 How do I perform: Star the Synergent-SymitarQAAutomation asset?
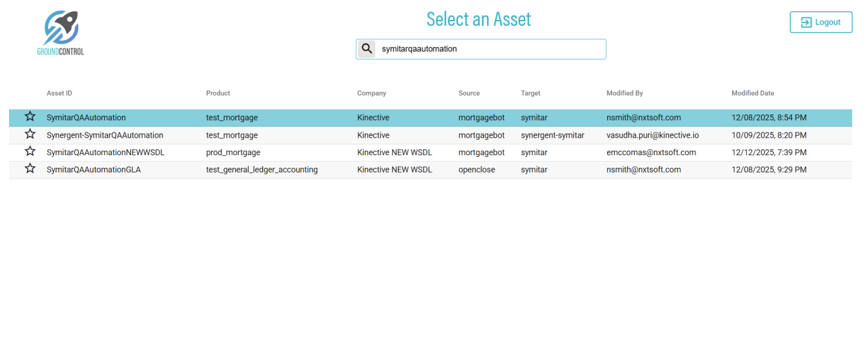(30, 134)
